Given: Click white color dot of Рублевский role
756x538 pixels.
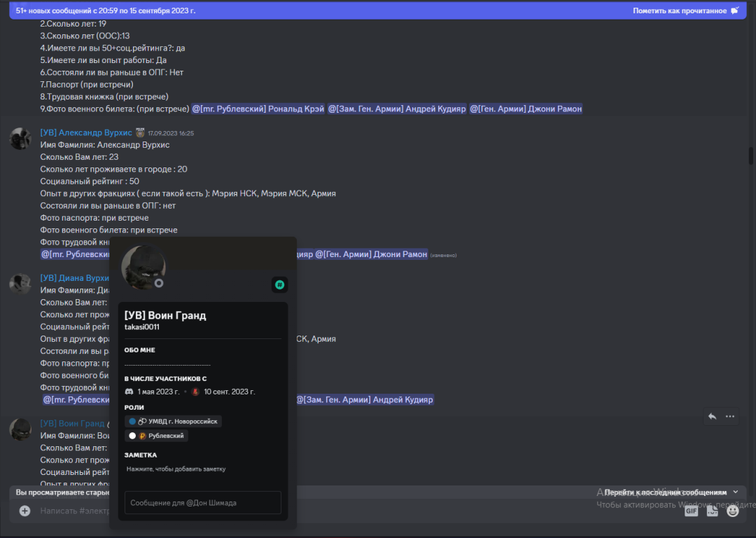Looking at the screenshot, I should coord(132,436).
